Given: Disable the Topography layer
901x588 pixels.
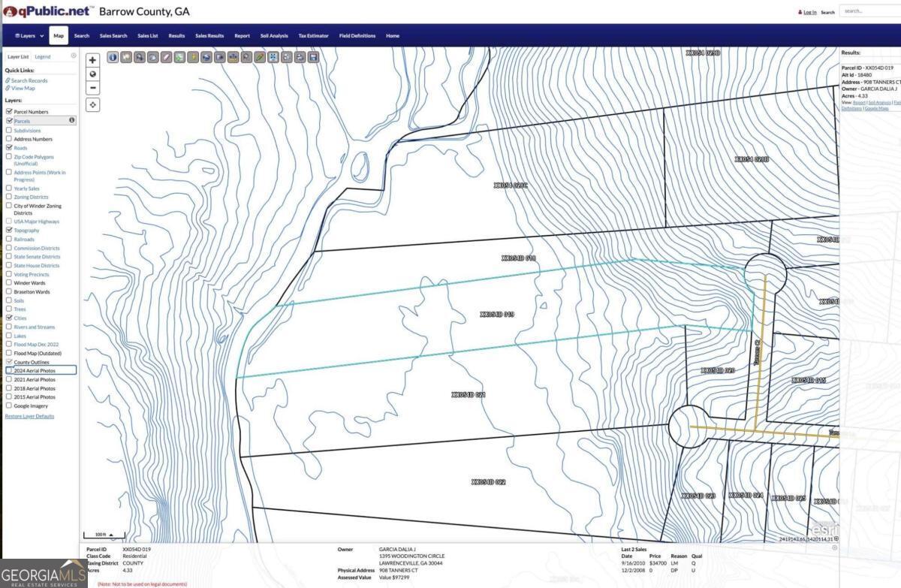Looking at the screenshot, I should (9, 231).
